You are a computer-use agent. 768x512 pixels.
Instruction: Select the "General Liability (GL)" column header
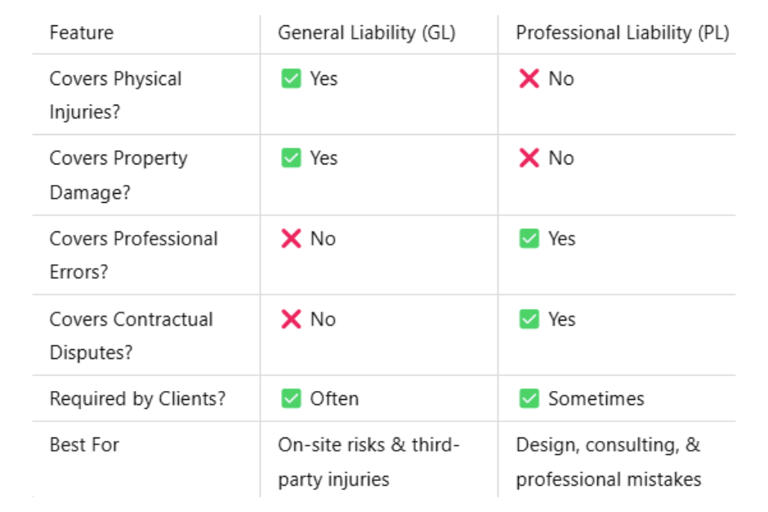point(366,33)
